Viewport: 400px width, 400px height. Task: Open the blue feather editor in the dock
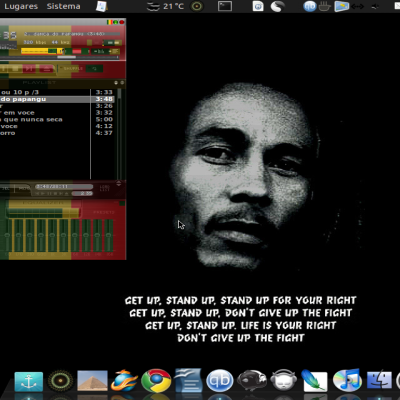pyautogui.click(x=314, y=380)
